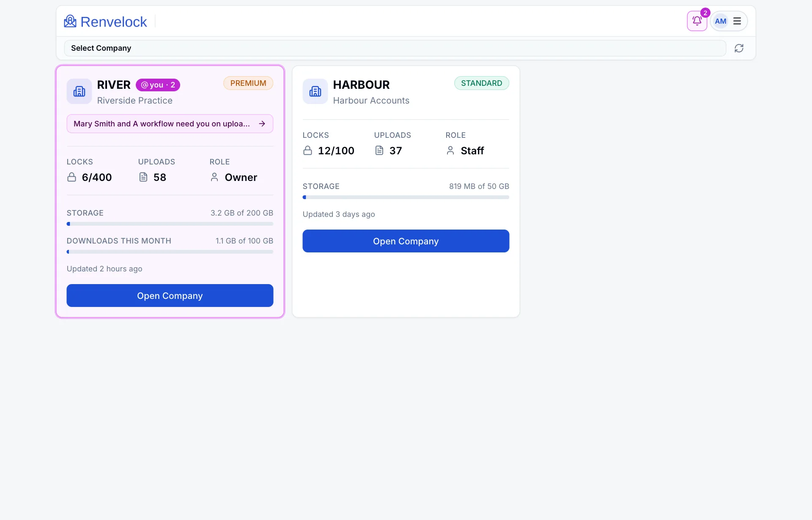Click the lock icon next to 6/400
The height and width of the screenshot is (520, 812).
click(x=72, y=177)
